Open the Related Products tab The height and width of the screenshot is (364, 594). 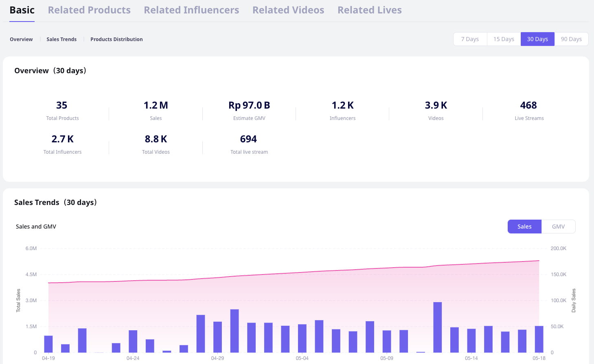pos(89,10)
